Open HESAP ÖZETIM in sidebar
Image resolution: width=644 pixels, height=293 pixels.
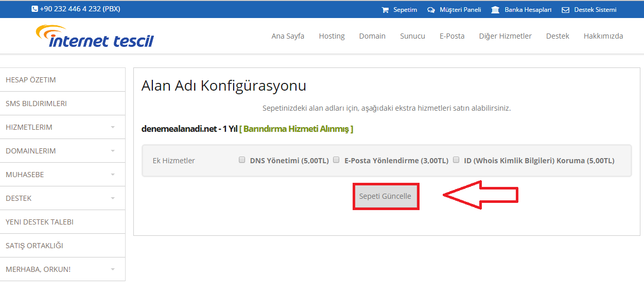(62, 80)
